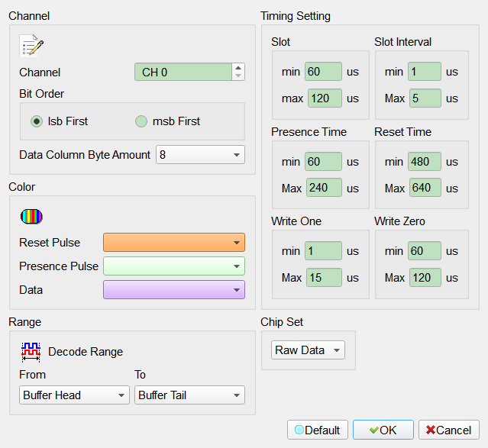Click the Data Column Byte Amount label

click(x=85, y=155)
